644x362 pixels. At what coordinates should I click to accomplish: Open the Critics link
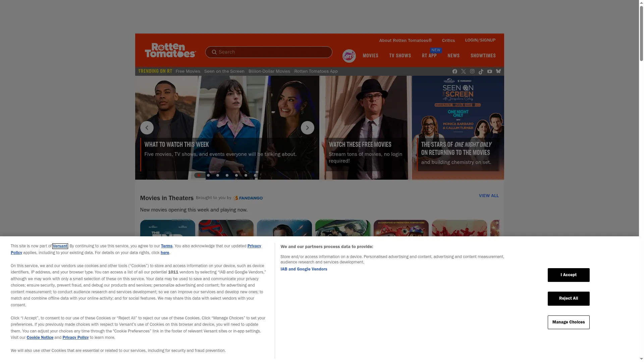(x=448, y=41)
